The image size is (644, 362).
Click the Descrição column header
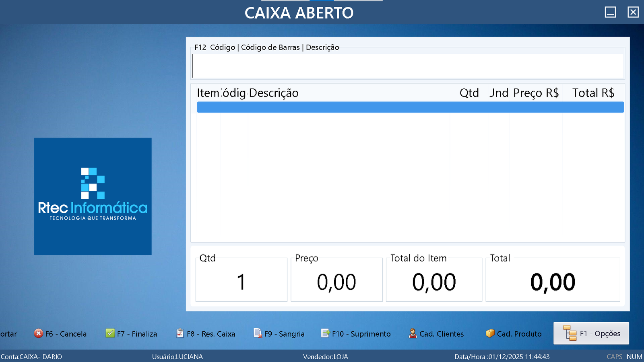click(x=274, y=93)
